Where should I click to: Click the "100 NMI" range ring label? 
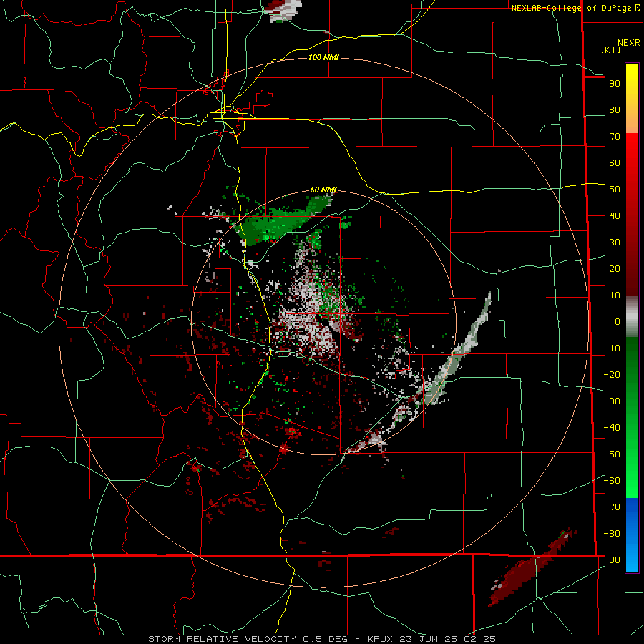(323, 57)
